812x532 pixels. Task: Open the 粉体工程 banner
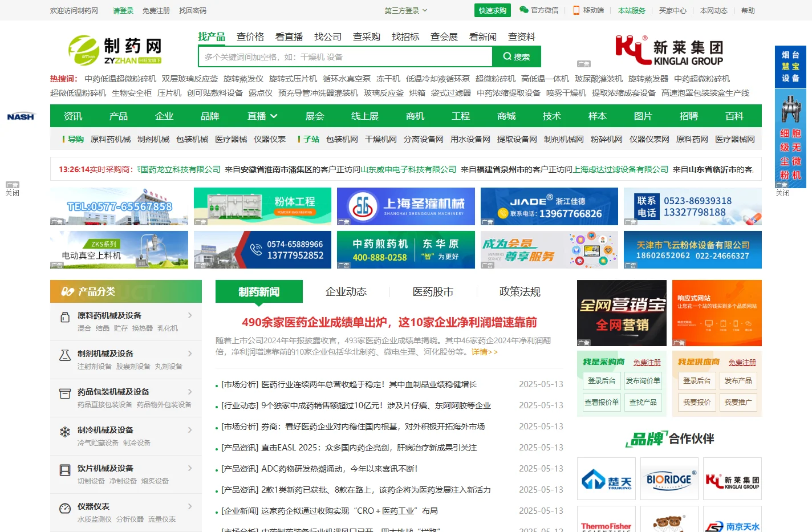(262, 206)
